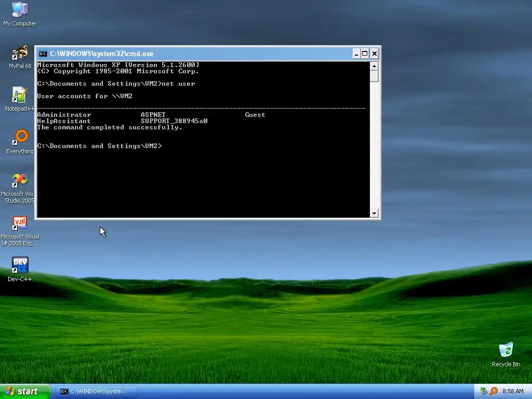Select the MyPal 68 browser shortcut
The height and width of the screenshot is (399, 532).
pos(20,57)
